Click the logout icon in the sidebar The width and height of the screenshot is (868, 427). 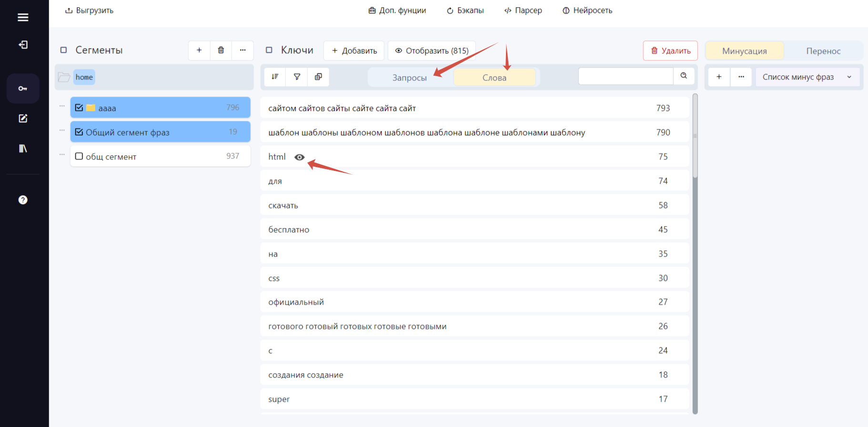[x=23, y=45]
